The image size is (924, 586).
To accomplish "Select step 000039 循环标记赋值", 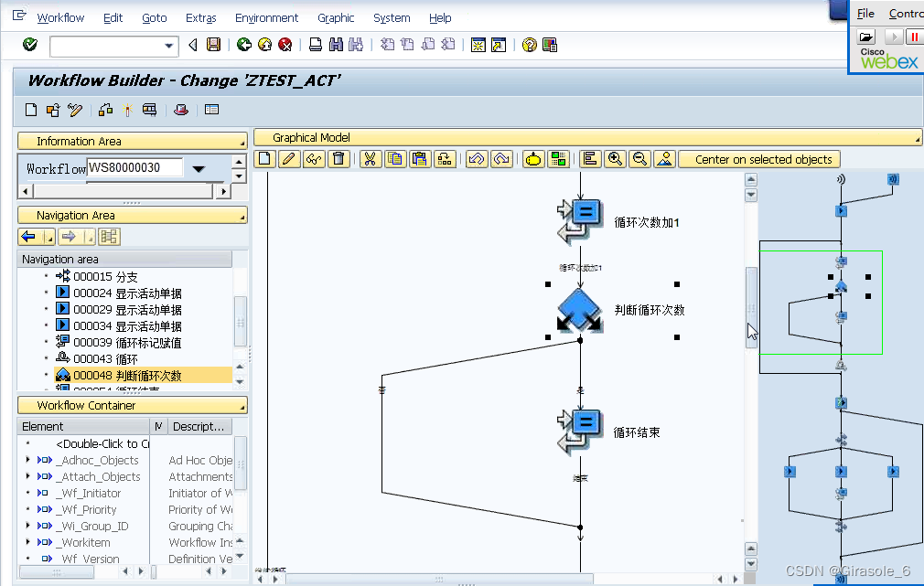I will pos(118,342).
